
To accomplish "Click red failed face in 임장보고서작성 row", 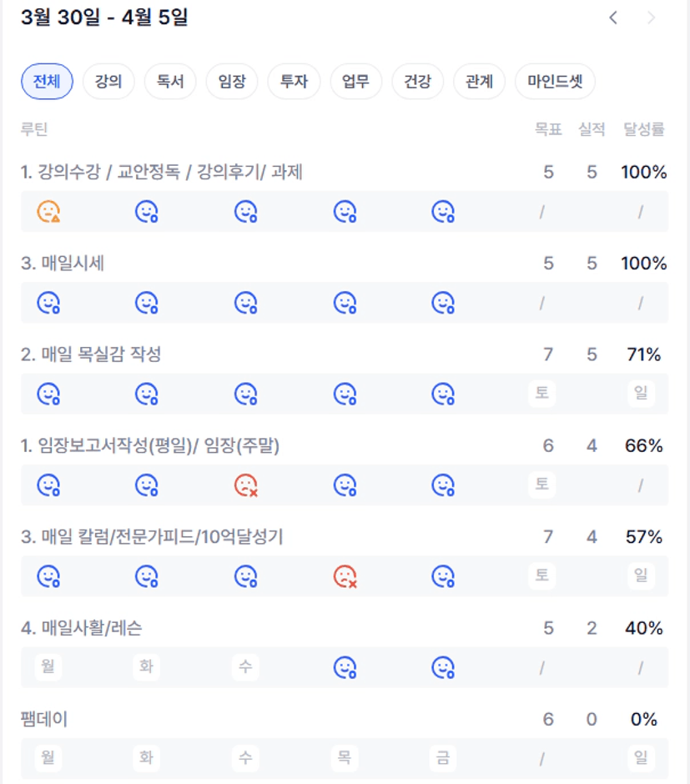I will click(245, 485).
